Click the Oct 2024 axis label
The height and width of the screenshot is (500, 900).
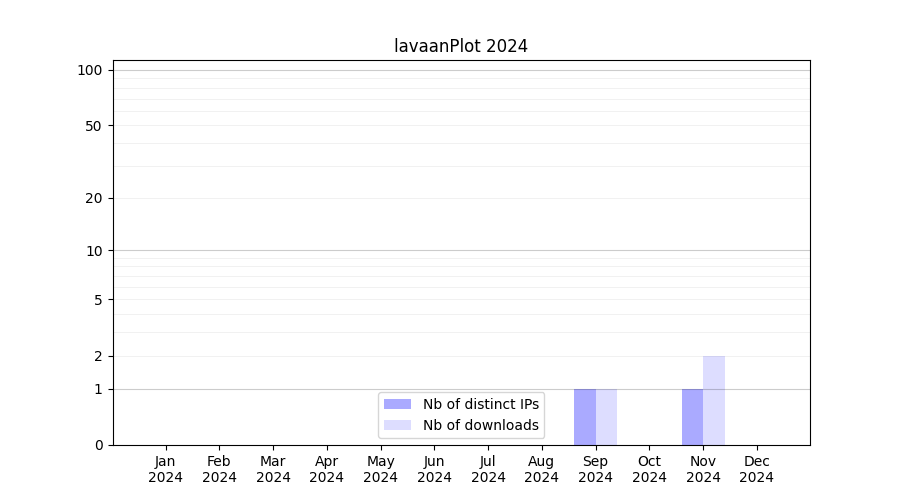pos(649,469)
